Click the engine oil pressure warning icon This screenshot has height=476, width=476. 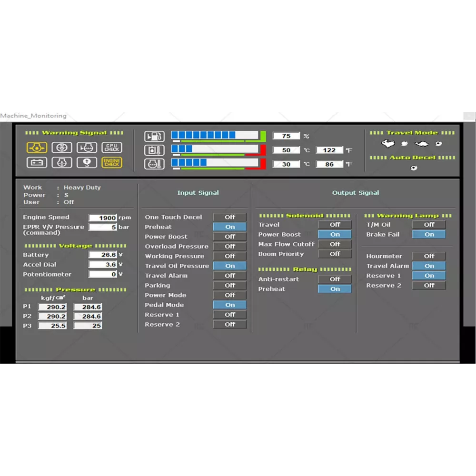click(x=37, y=148)
